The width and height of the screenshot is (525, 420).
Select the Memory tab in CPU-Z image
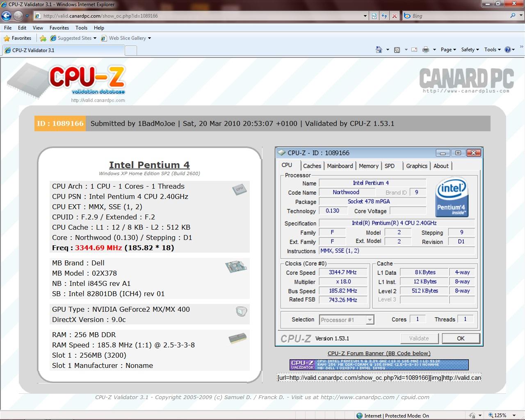tap(369, 166)
